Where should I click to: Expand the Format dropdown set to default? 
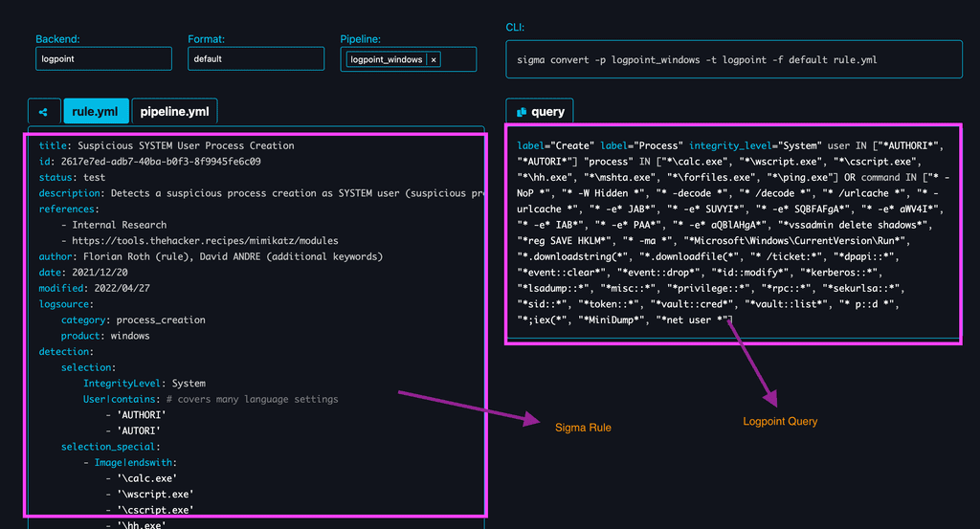256,58
